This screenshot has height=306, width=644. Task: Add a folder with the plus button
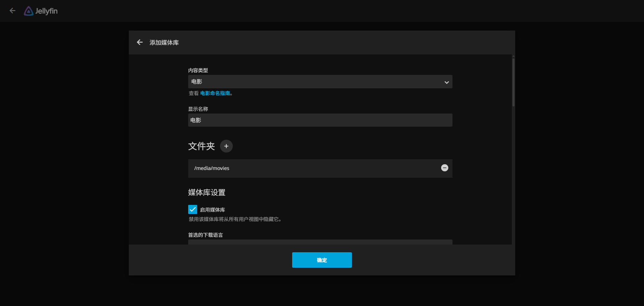pos(226,146)
